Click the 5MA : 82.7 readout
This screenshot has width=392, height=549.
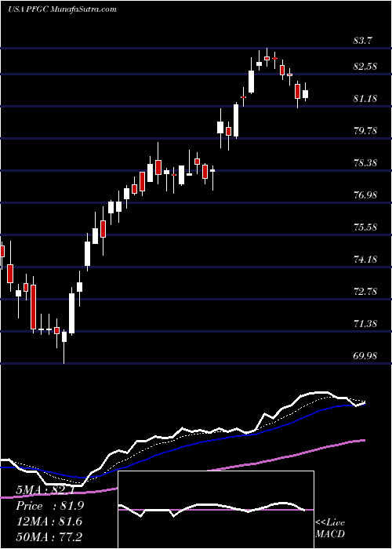point(45,491)
